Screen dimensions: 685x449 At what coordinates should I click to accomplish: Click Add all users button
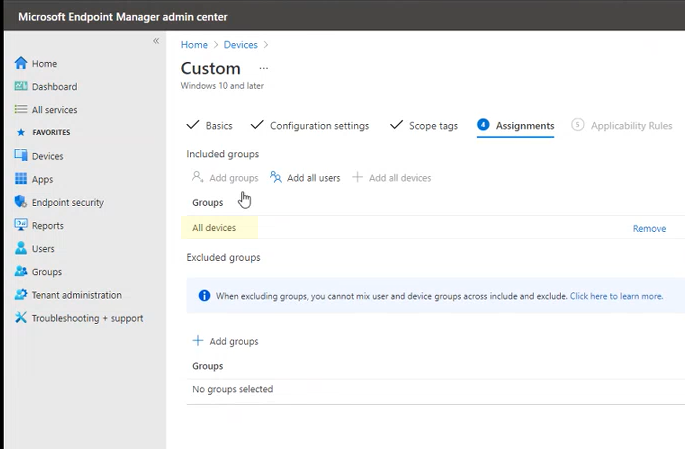[x=305, y=178]
